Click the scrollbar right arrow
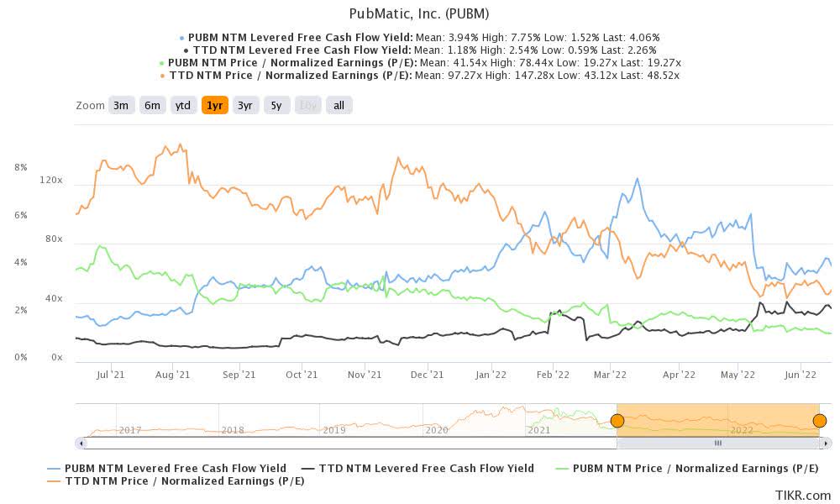840x504 pixels. pos(826,443)
